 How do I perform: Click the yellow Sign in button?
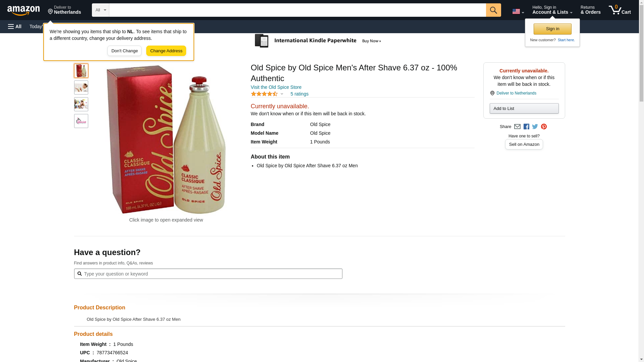click(552, 29)
